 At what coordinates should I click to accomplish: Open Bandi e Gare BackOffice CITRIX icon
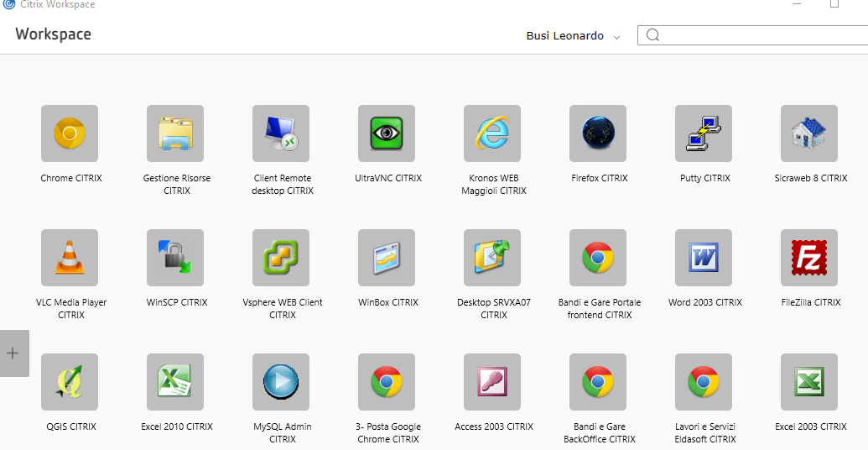click(598, 382)
